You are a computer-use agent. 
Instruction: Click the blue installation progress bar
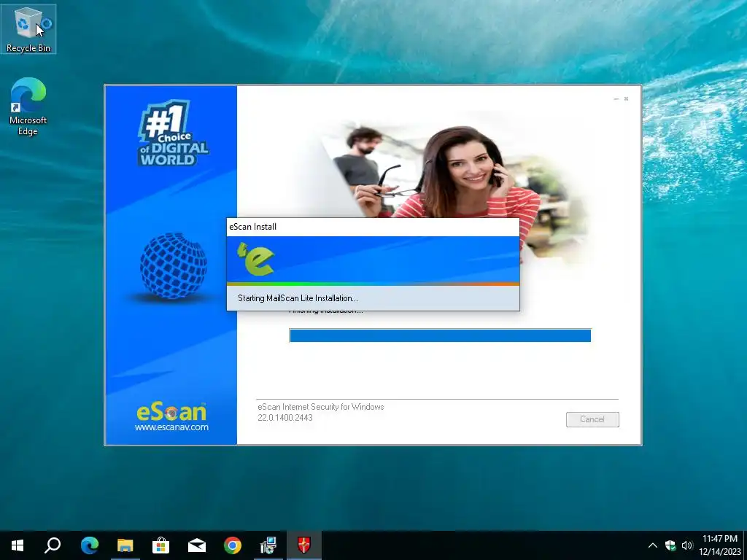440,335
